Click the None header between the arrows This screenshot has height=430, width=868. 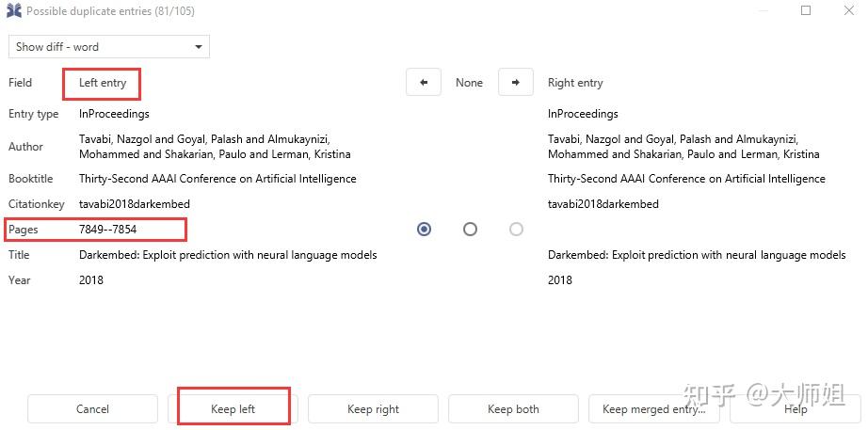tap(469, 83)
